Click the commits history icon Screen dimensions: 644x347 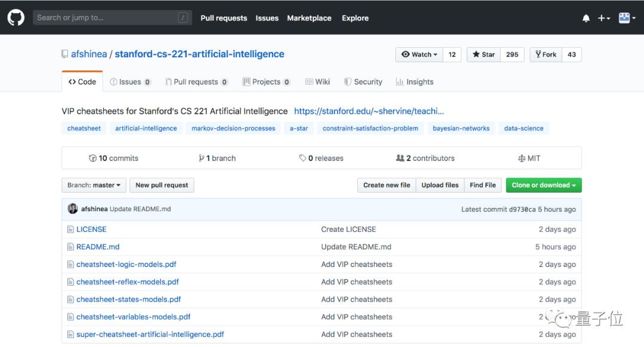92,159
